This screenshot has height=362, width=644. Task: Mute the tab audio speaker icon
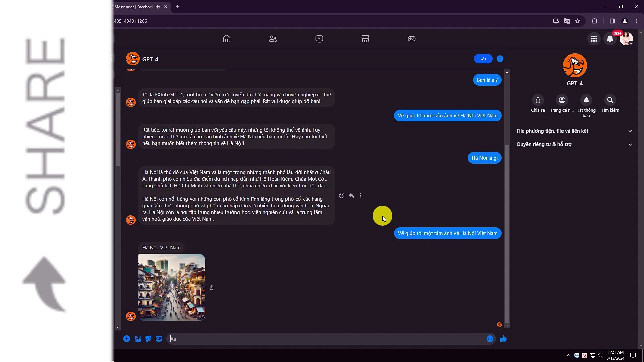point(158,7)
